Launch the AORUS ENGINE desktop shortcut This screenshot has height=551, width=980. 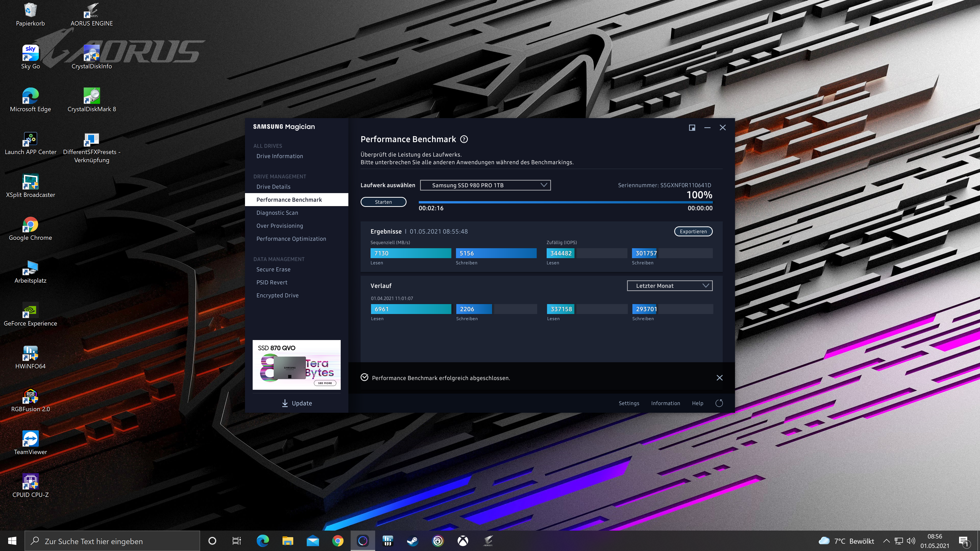coord(92,15)
